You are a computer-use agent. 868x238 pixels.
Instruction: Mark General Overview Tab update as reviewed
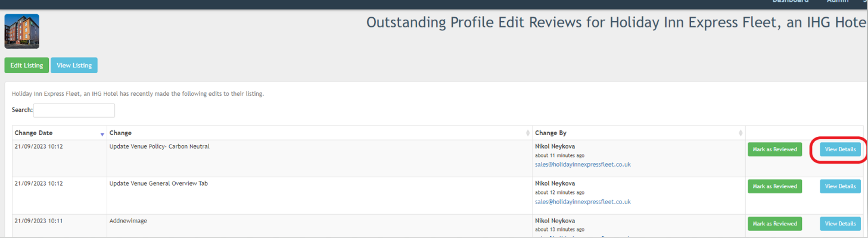click(x=774, y=186)
